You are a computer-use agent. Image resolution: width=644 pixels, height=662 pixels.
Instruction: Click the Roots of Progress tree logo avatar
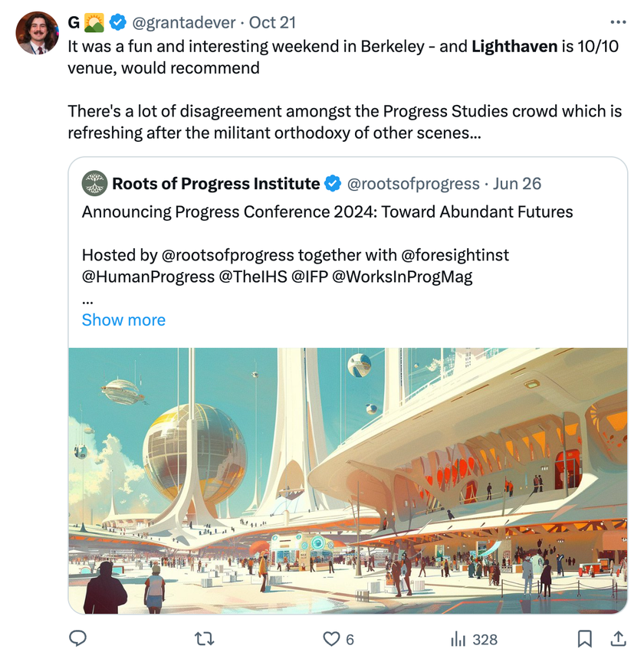tap(94, 183)
